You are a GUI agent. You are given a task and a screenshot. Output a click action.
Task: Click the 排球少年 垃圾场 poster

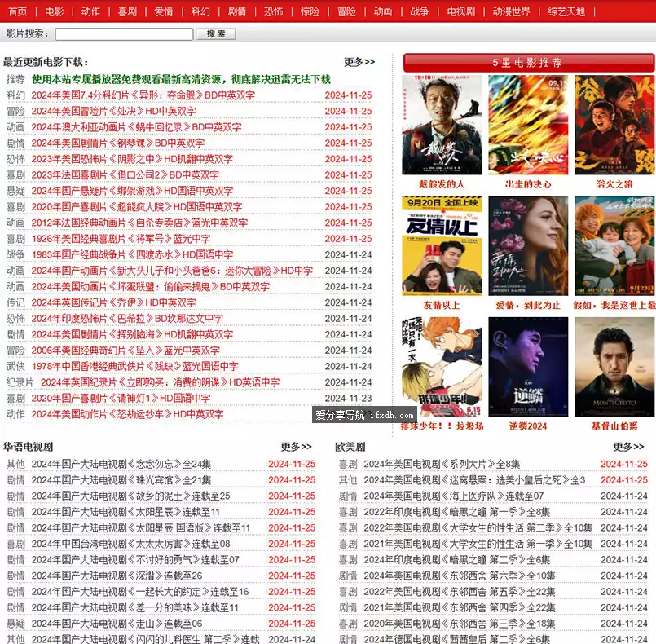pyautogui.click(x=442, y=366)
